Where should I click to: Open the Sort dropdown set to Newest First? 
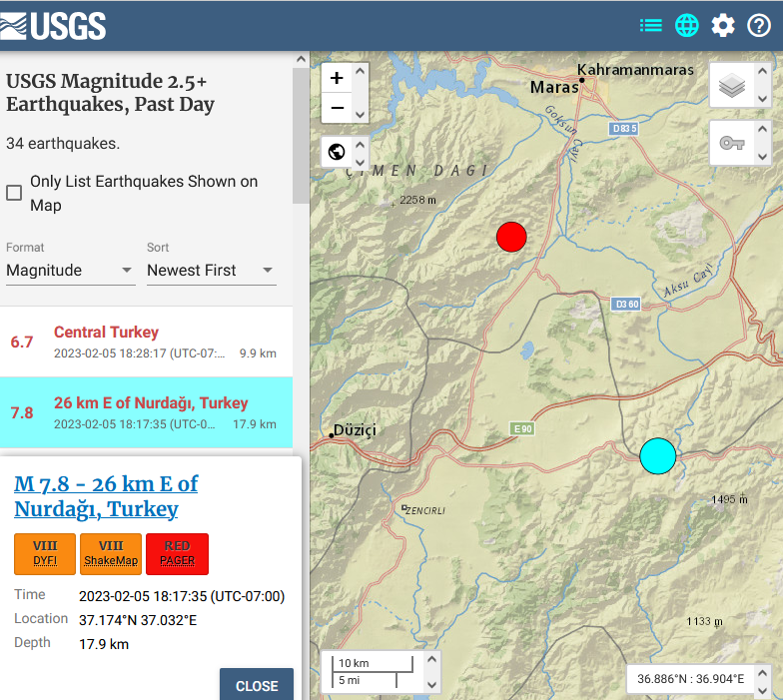click(x=210, y=271)
